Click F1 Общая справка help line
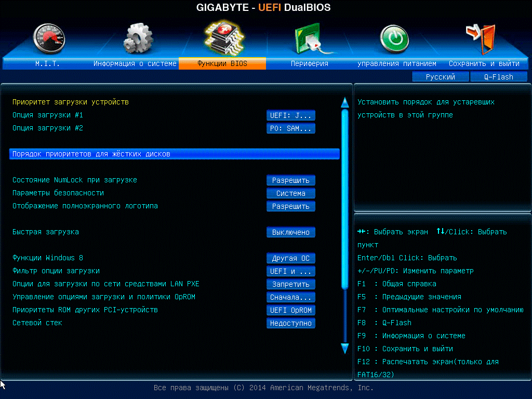 [396, 284]
